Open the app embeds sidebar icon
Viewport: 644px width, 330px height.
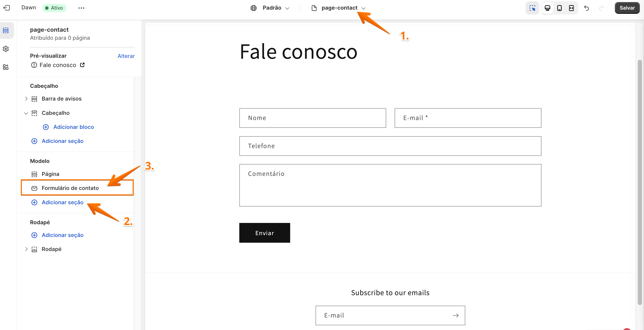pyautogui.click(x=6, y=67)
